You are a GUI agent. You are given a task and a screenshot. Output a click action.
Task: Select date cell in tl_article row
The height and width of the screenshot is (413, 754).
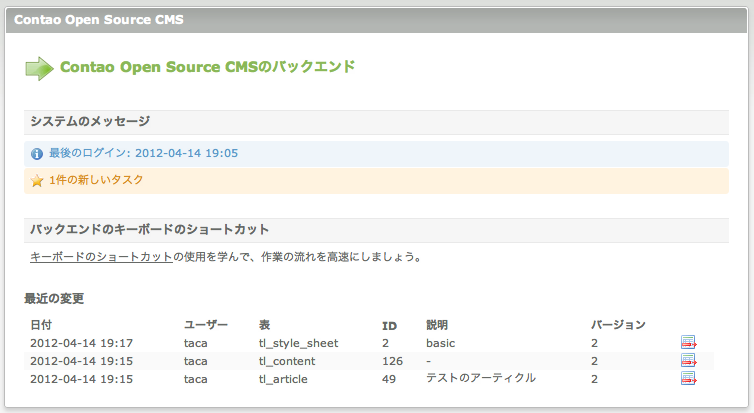[81, 379]
